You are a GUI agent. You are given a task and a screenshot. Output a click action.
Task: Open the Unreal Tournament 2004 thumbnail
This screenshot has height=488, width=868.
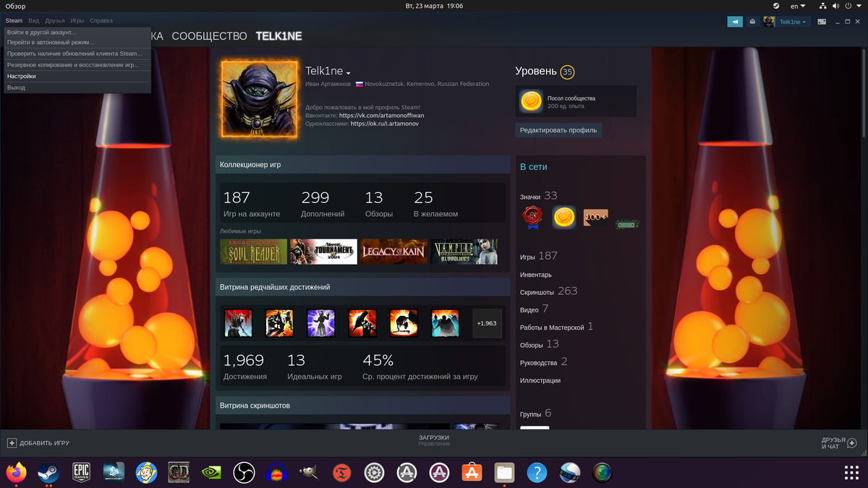(x=323, y=252)
